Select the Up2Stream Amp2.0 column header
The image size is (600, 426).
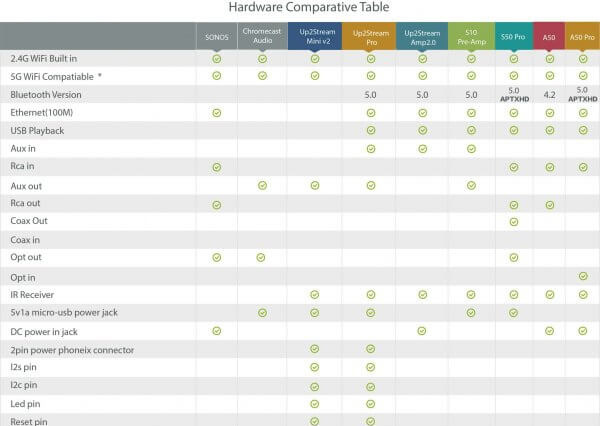pyautogui.click(x=421, y=35)
